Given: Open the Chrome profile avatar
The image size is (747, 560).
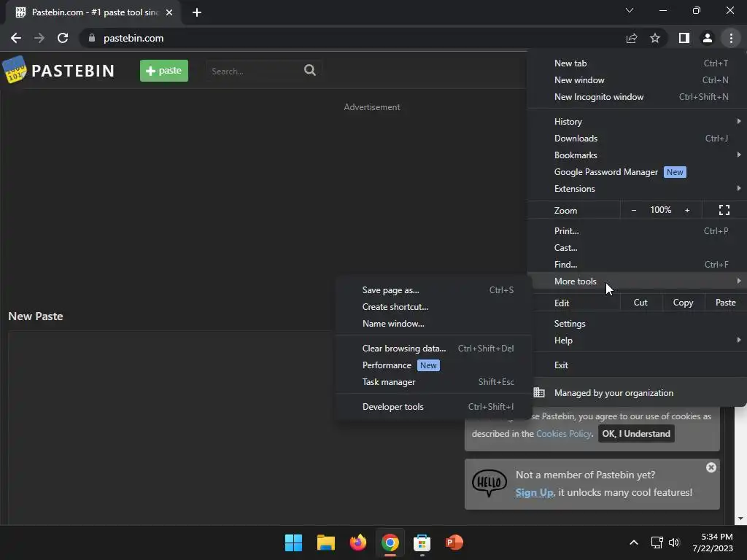Looking at the screenshot, I should pos(708,38).
